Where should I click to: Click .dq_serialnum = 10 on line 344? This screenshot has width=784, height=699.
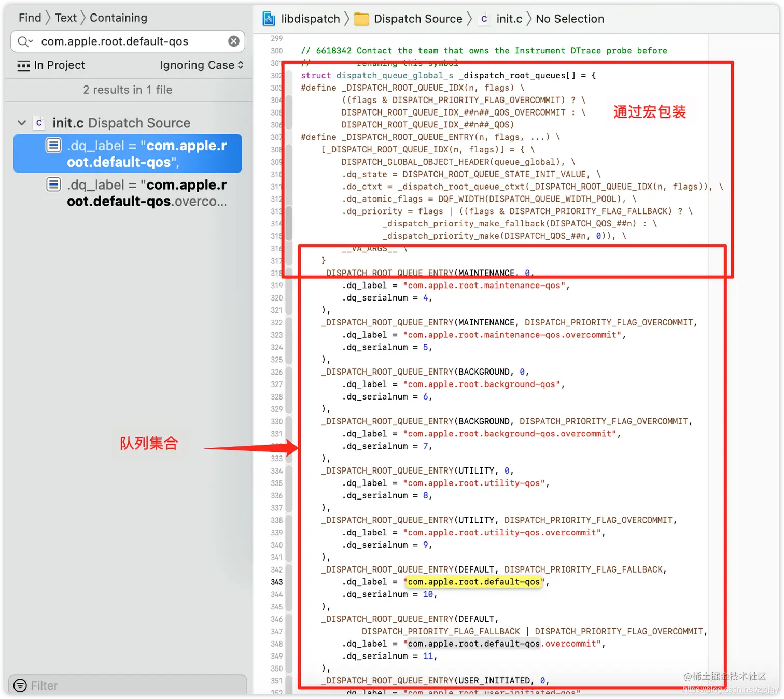click(x=389, y=594)
